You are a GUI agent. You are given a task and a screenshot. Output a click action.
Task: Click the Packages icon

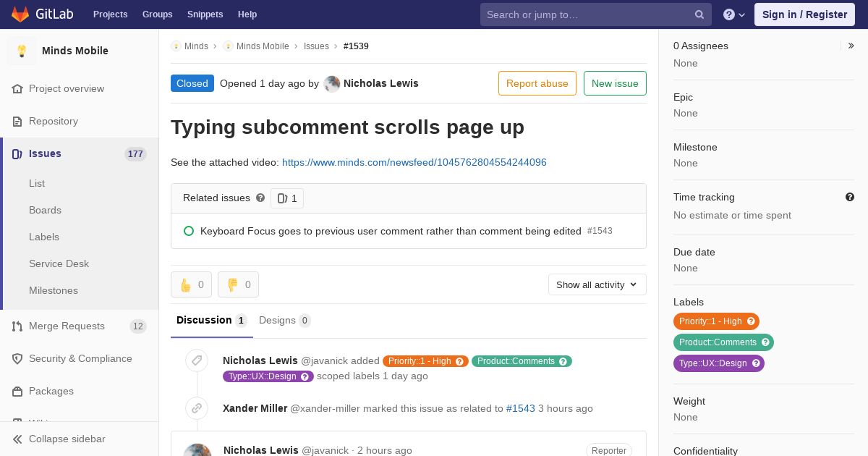click(x=17, y=392)
